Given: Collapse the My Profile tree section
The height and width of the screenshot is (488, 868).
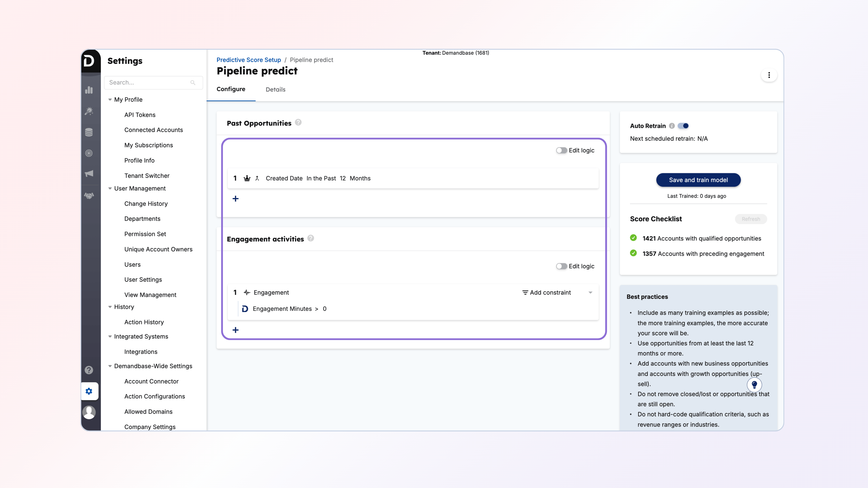Looking at the screenshot, I should [110, 100].
